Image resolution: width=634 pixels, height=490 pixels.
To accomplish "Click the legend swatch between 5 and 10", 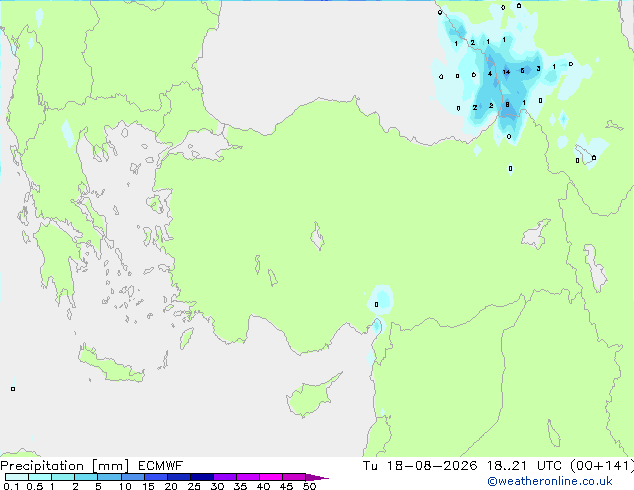I will (110, 477).
